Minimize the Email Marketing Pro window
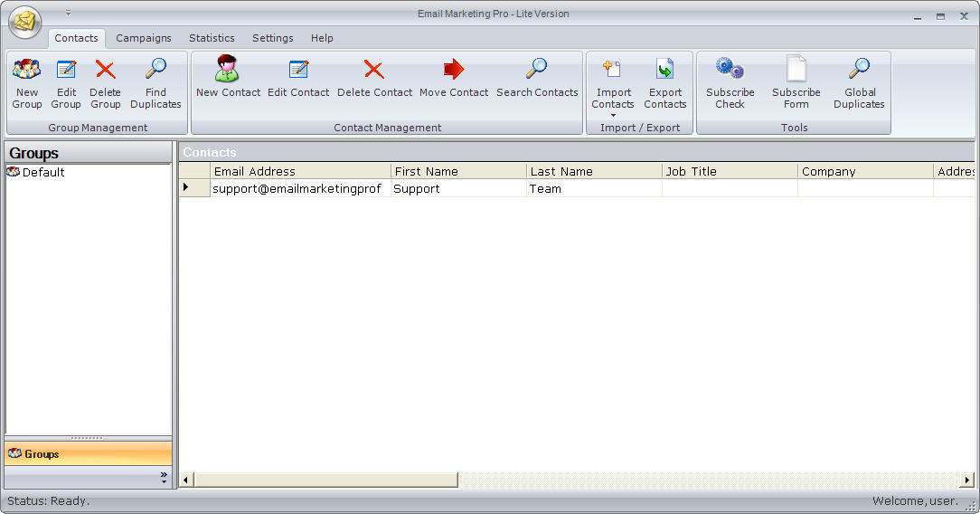 coord(918,16)
